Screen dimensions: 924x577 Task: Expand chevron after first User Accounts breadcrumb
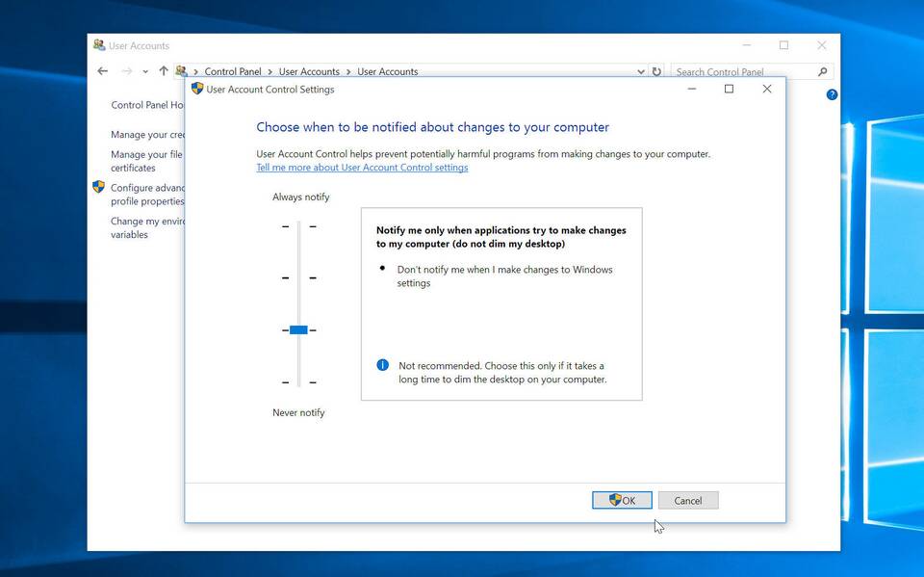[348, 72]
